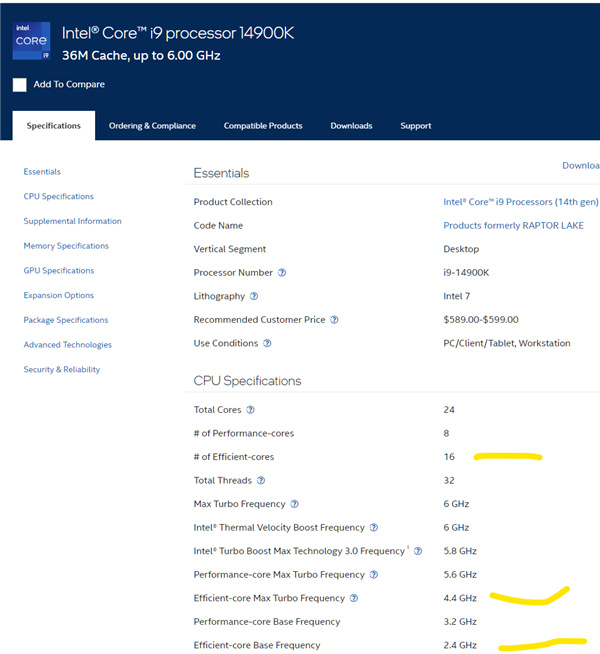Click the i9-14900K processor number value

pyautogui.click(x=466, y=273)
